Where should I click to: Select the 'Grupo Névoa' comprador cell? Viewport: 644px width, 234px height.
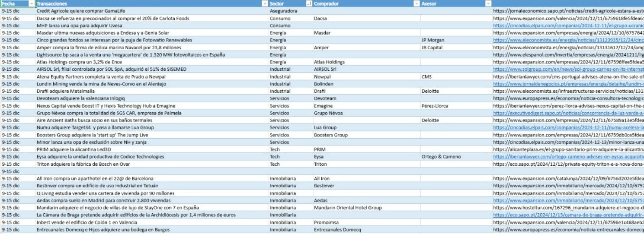366,113
